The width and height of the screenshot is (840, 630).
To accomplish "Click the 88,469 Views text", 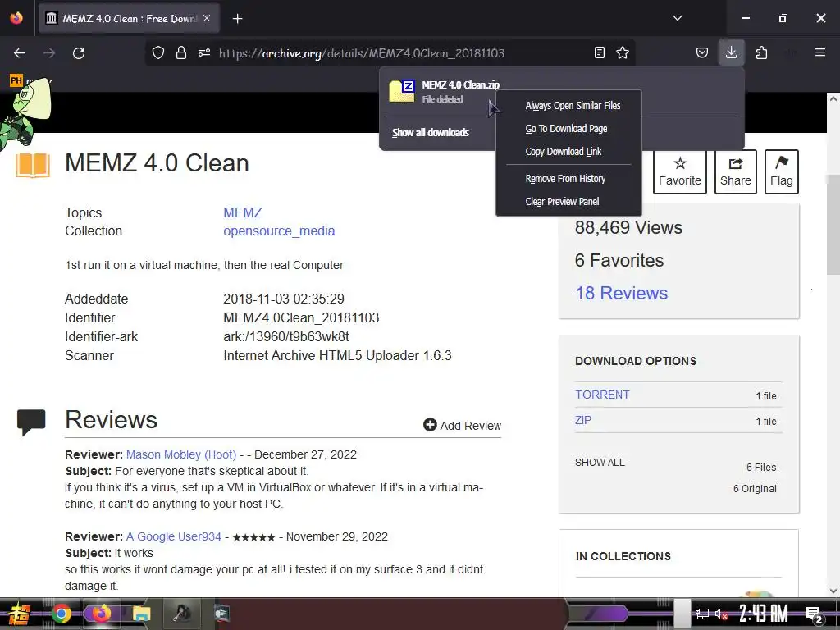I will pyautogui.click(x=628, y=228).
